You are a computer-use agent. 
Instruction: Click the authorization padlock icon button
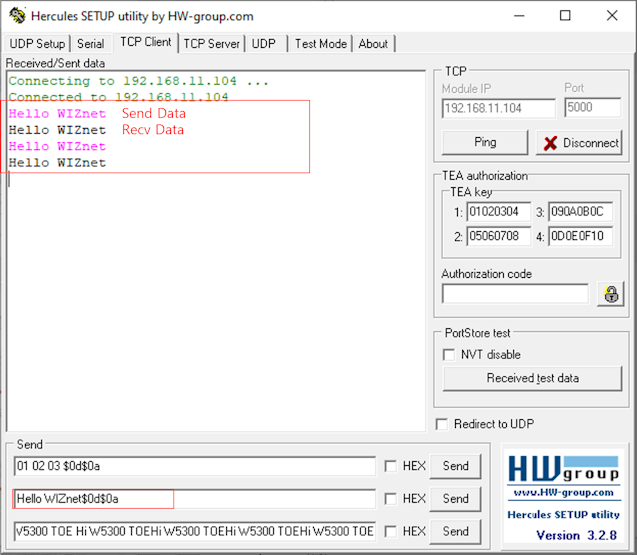click(x=608, y=293)
